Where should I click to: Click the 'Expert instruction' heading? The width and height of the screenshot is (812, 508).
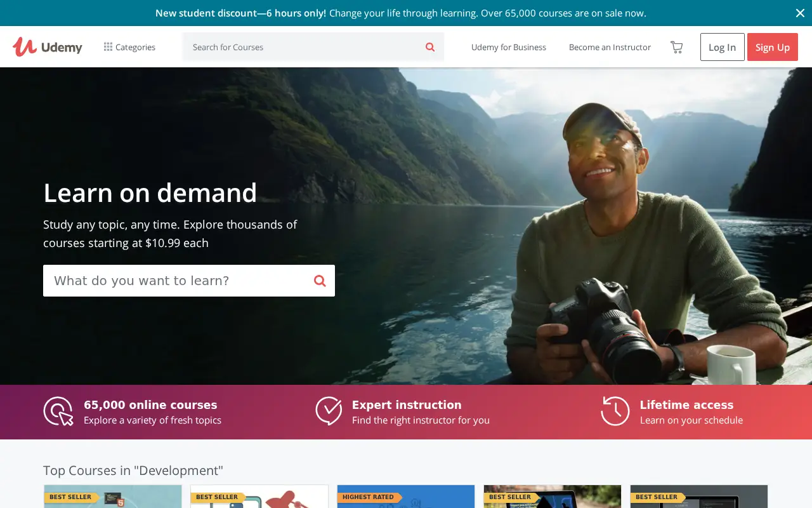coord(407,404)
